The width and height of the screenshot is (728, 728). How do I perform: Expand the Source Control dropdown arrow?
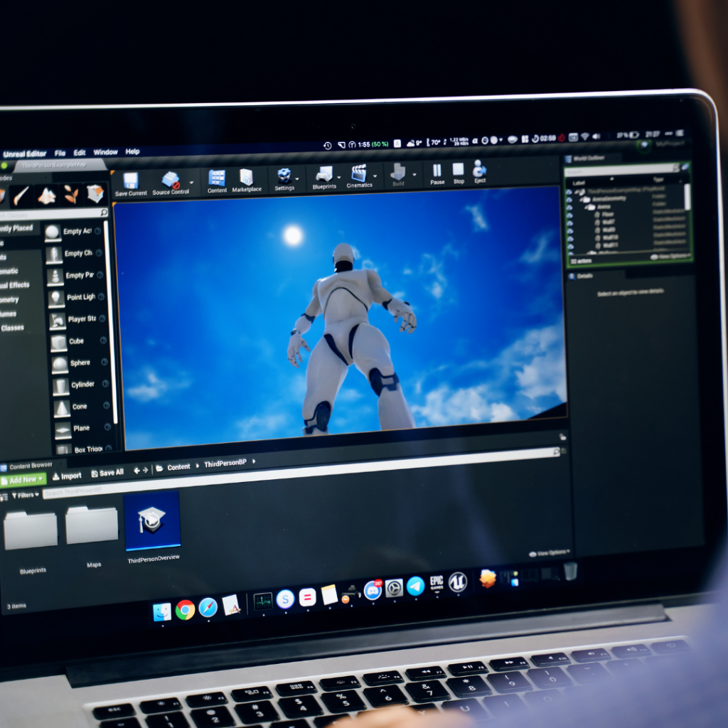point(192,181)
